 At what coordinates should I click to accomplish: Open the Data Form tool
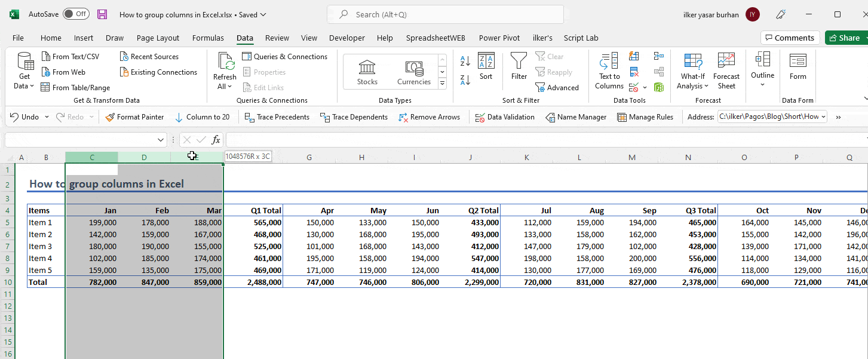point(798,70)
